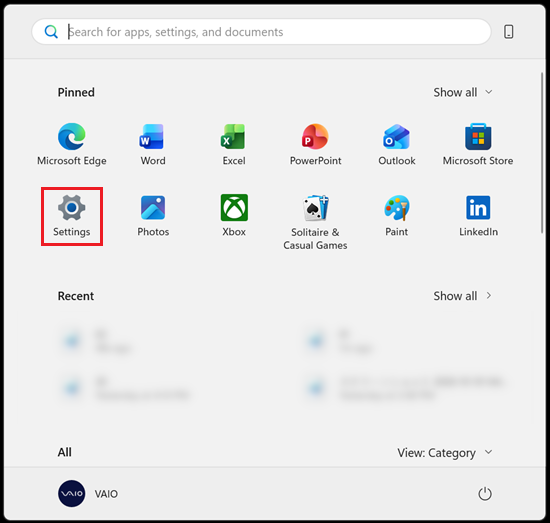
Task: Launch the Photos app
Action: [153, 216]
